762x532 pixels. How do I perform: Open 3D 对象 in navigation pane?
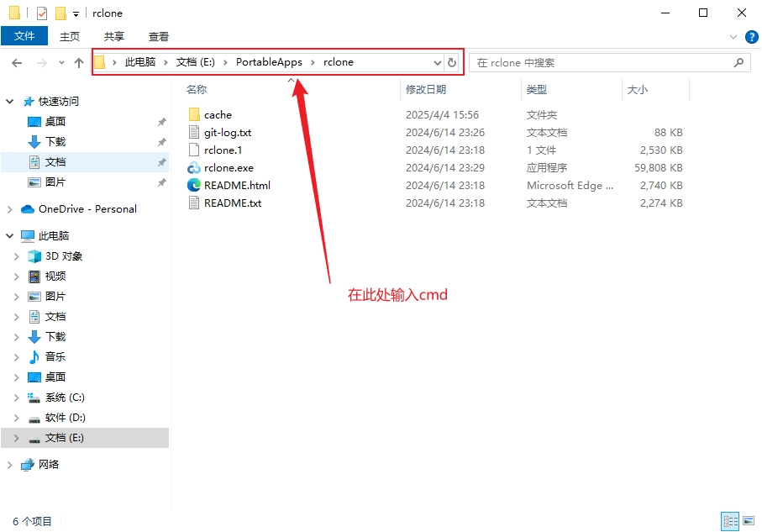(x=64, y=256)
